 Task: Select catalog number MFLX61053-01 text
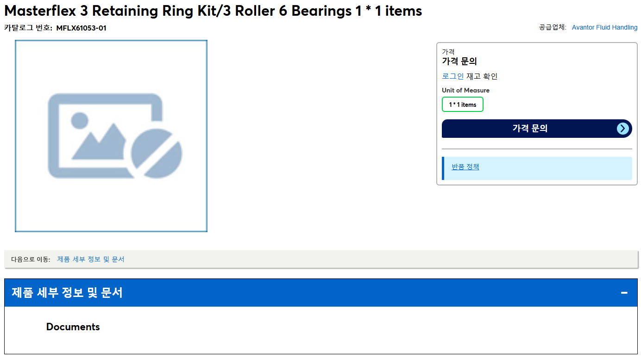click(x=82, y=28)
